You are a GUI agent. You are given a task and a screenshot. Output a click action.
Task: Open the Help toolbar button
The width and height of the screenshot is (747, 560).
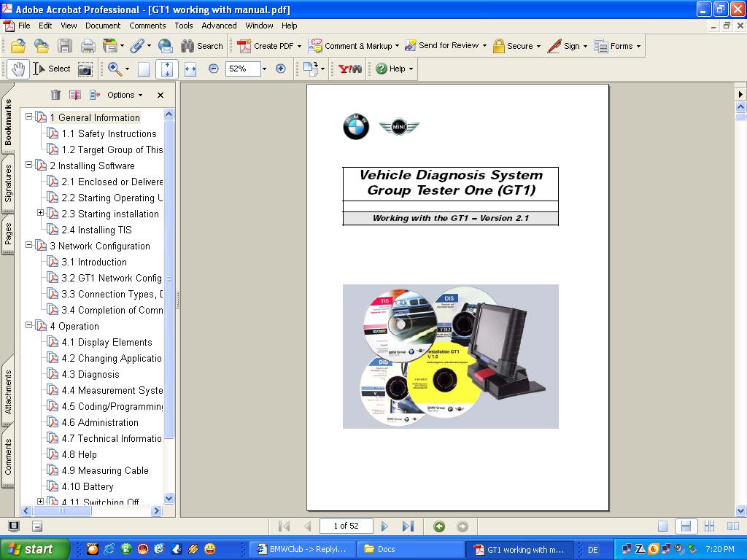point(394,69)
